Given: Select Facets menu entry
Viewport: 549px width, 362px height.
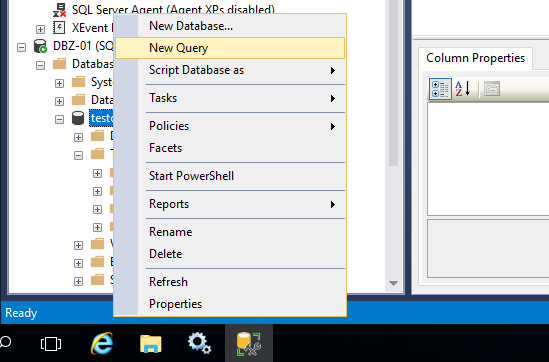Looking at the screenshot, I should [230, 148].
